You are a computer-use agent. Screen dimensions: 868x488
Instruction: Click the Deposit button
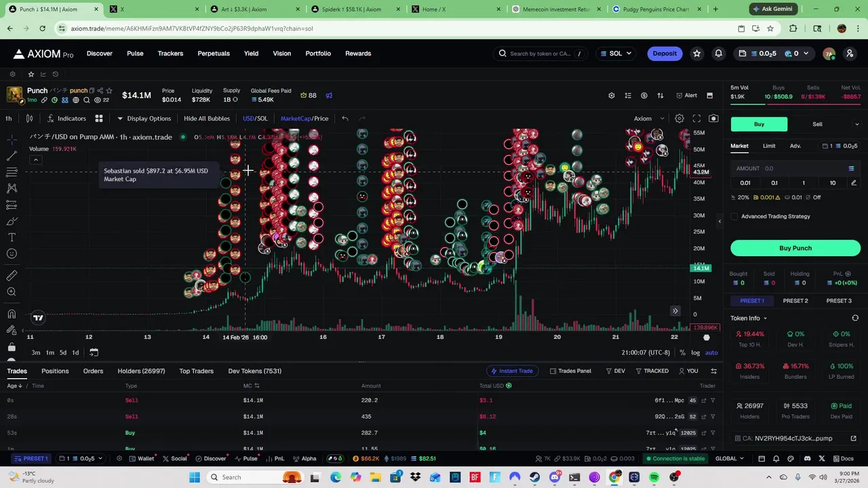665,54
